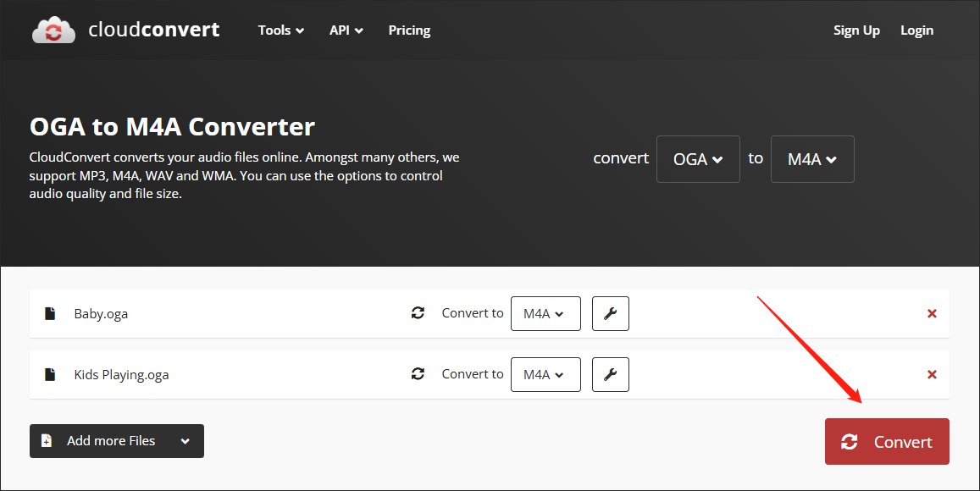Click the refresh arrows icon in Kids Playing.oga row
Viewport: 980px width, 491px height.
click(x=418, y=373)
